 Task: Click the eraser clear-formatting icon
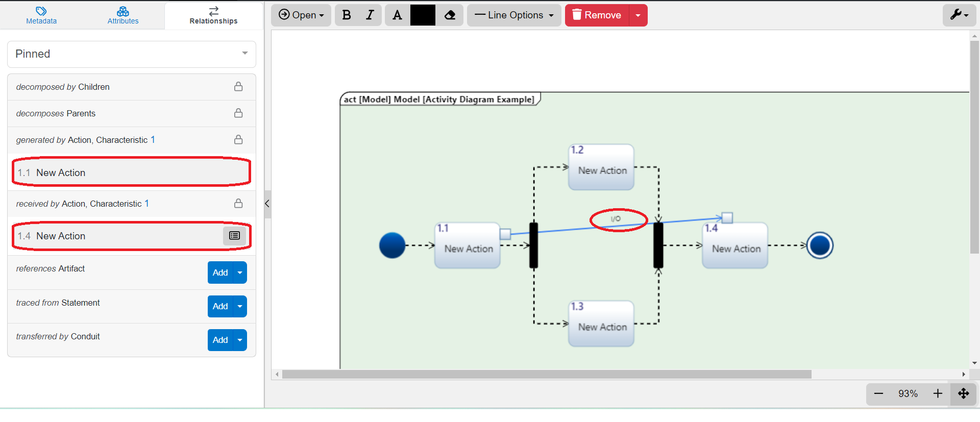tap(450, 15)
